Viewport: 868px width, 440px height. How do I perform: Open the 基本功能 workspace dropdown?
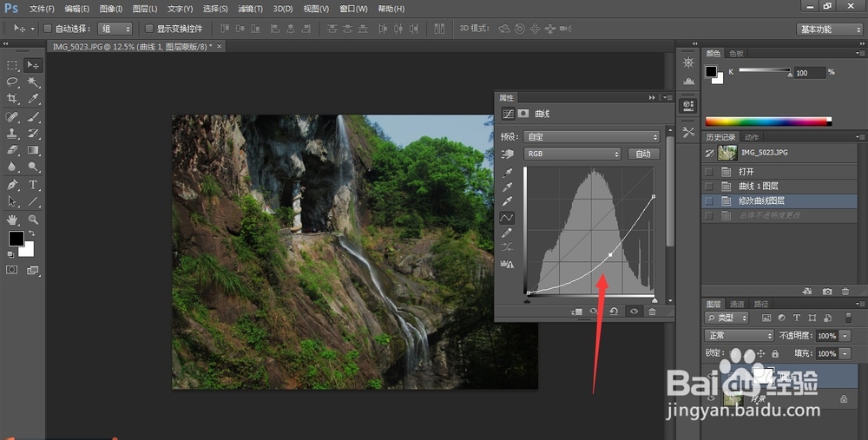pyautogui.click(x=829, y=30)
